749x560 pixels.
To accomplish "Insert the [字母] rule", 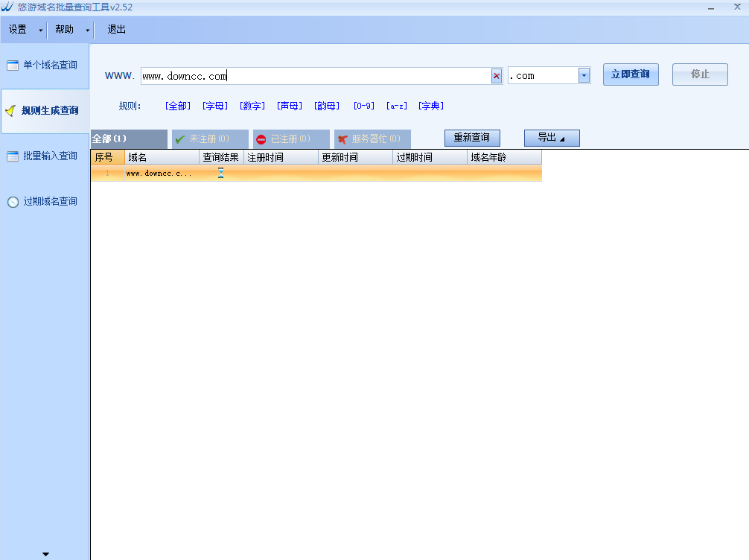I will coord(215,106).
